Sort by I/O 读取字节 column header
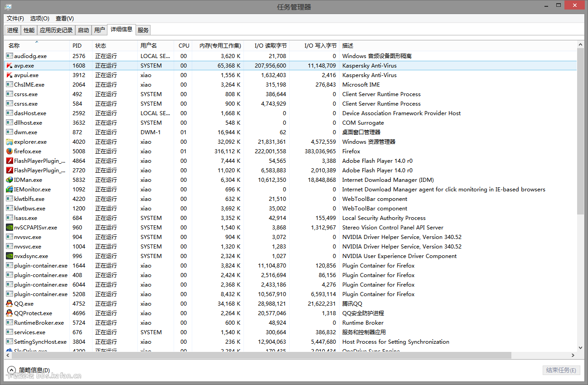The height and width of the screenshot is (385, 588). 267,45
